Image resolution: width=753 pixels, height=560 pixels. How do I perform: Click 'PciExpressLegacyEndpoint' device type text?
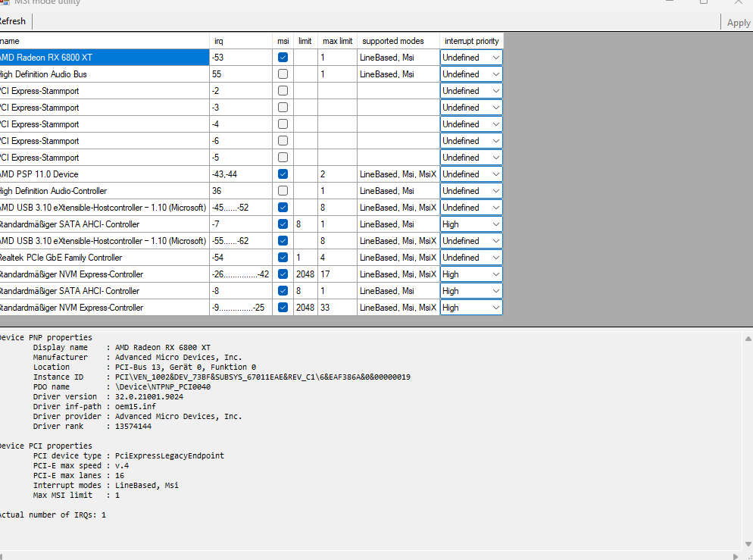point(170,455)
